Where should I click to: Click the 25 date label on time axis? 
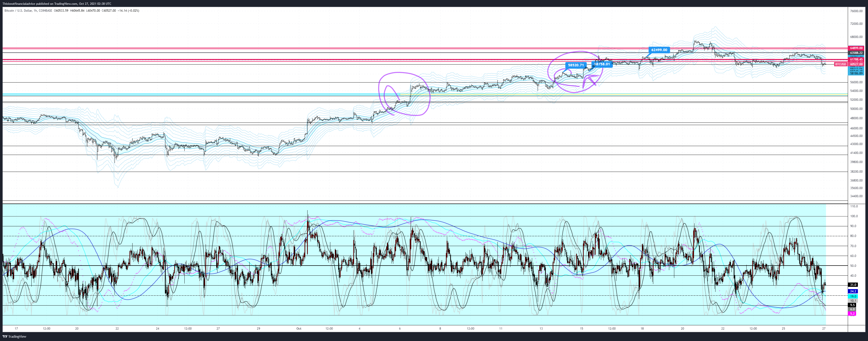(x=784, y=329)
